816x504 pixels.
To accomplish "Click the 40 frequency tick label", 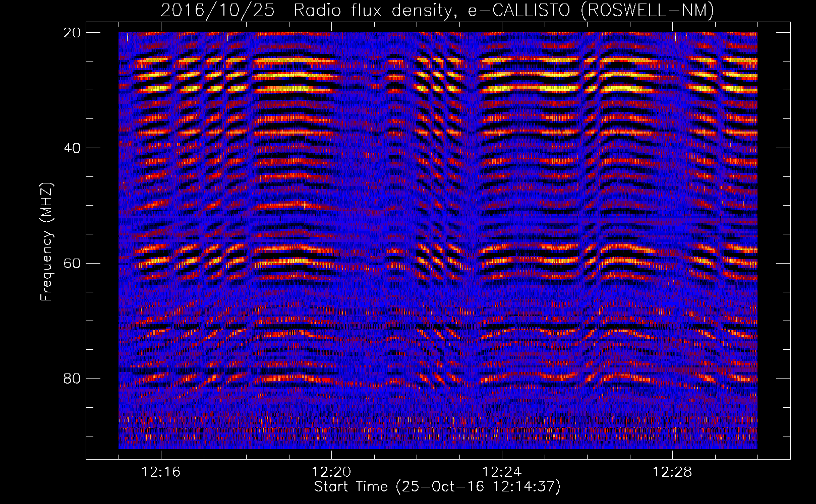I will click(72, 148).
